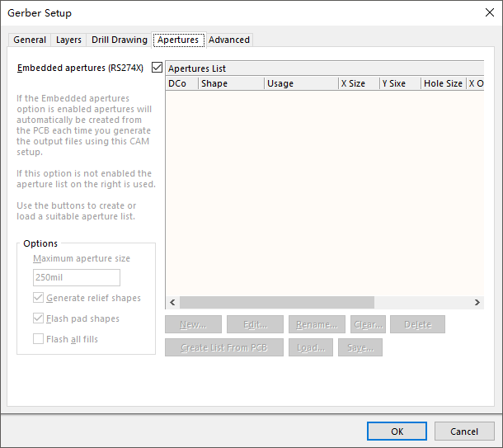Viewport: 503px width, 448px height.
Task: Click the horizontal scrollbar left arrow
Action: (172, 303)
